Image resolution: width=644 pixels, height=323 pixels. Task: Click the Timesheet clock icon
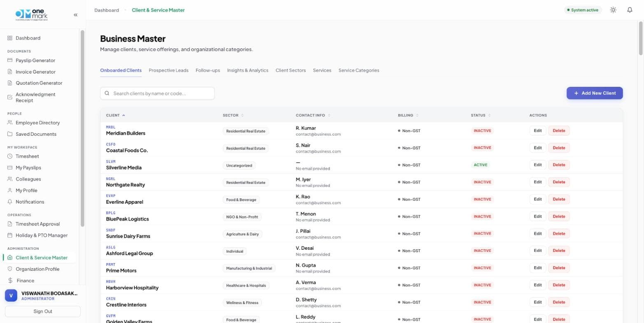(10, 156)
